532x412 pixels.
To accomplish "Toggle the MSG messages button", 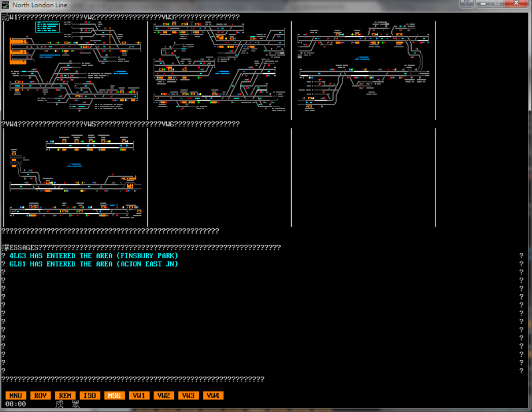I will click(x=114, y=395).
